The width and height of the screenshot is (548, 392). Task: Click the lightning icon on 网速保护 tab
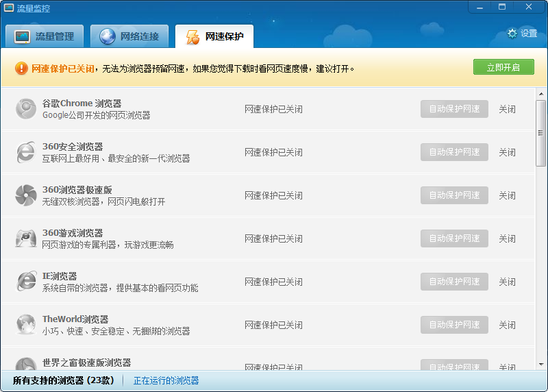(x=192, y=37)
